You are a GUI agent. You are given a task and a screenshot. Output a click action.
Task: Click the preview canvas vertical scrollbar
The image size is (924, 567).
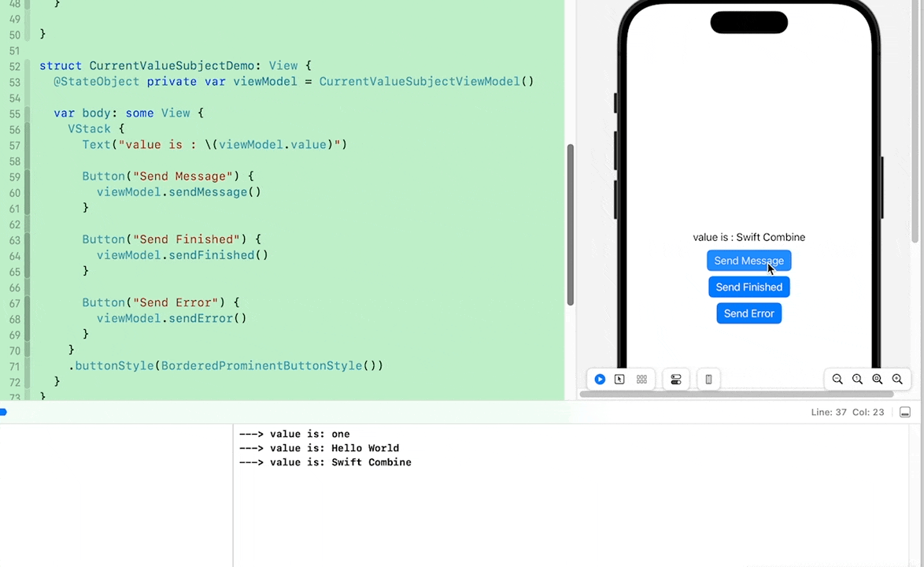point(915,120)
